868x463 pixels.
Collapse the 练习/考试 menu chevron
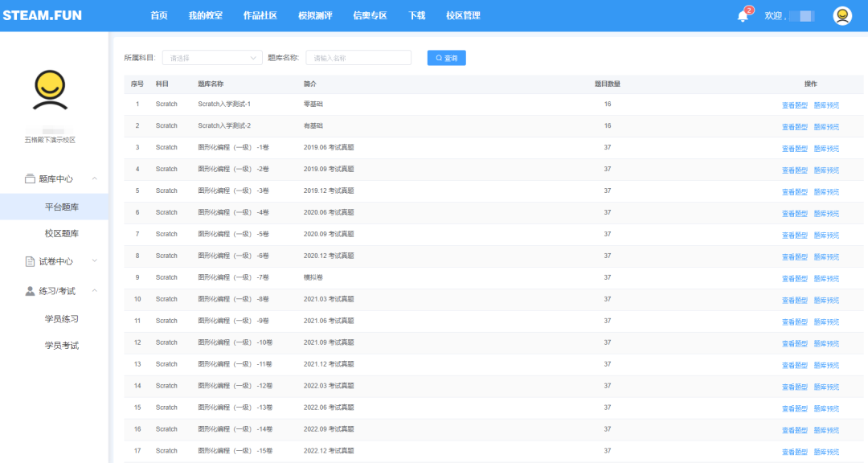tap(94, 291)
